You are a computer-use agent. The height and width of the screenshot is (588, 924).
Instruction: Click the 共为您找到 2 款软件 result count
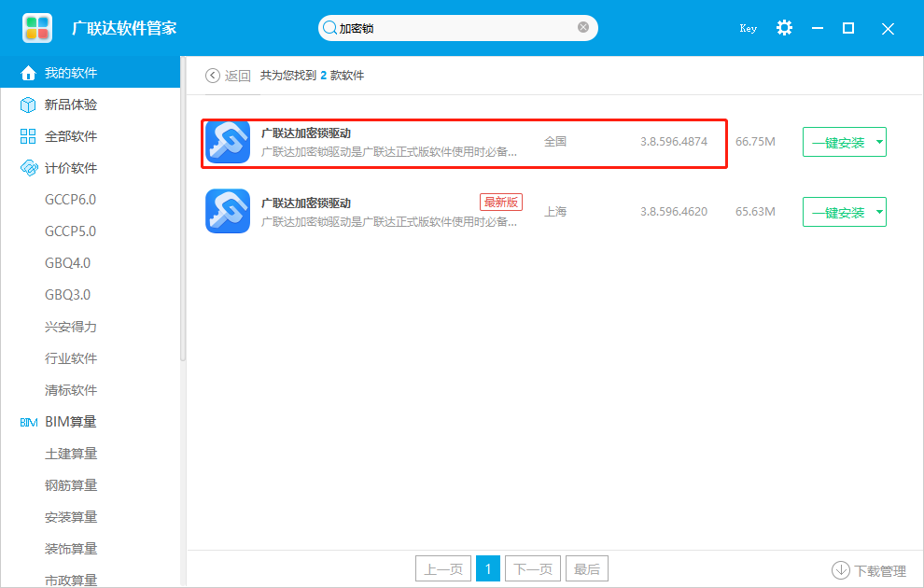[x=313, y=76]
